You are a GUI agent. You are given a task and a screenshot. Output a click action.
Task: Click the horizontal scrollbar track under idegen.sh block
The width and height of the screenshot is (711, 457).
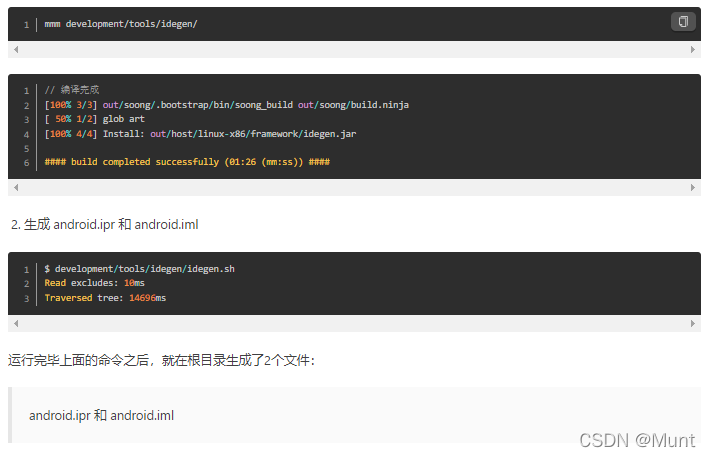pyautogui.click(x=354, y=323)
